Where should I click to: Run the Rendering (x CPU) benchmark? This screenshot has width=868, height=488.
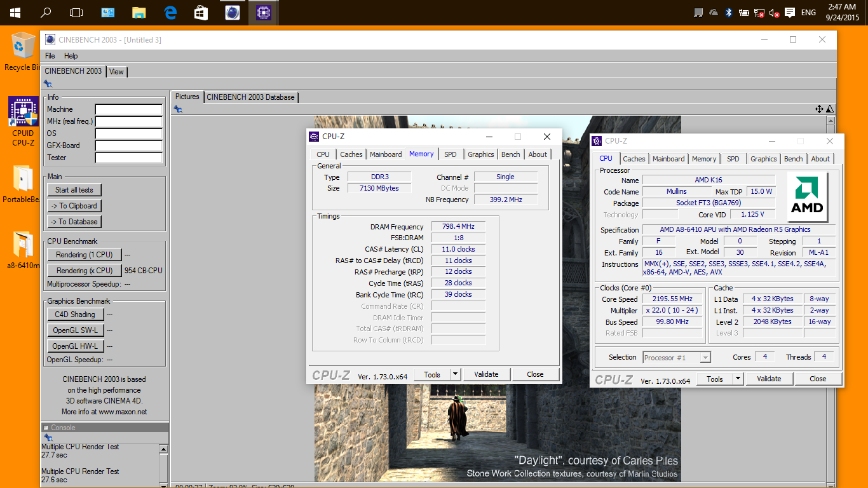pyautogui.click(x=85, y=271)
